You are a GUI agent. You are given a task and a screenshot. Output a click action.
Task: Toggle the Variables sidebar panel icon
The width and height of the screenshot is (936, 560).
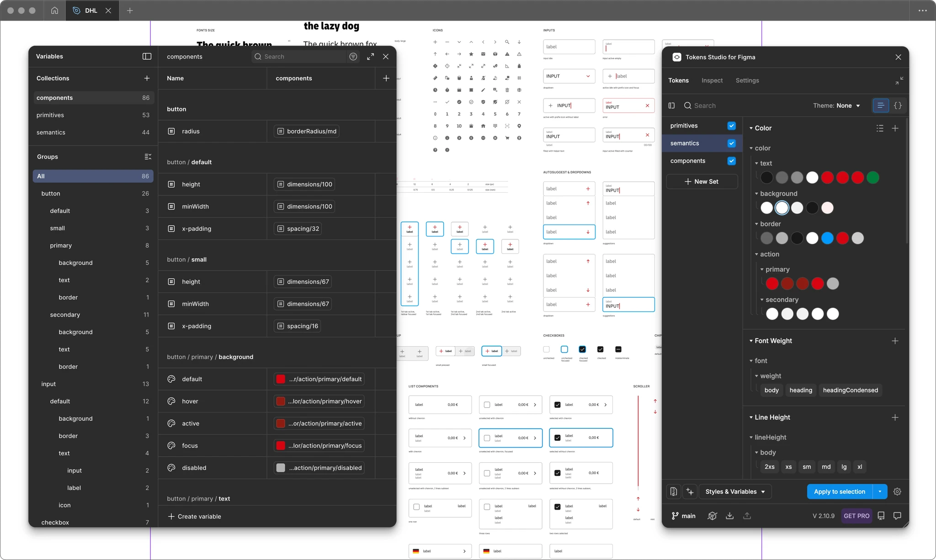(147, 56)
